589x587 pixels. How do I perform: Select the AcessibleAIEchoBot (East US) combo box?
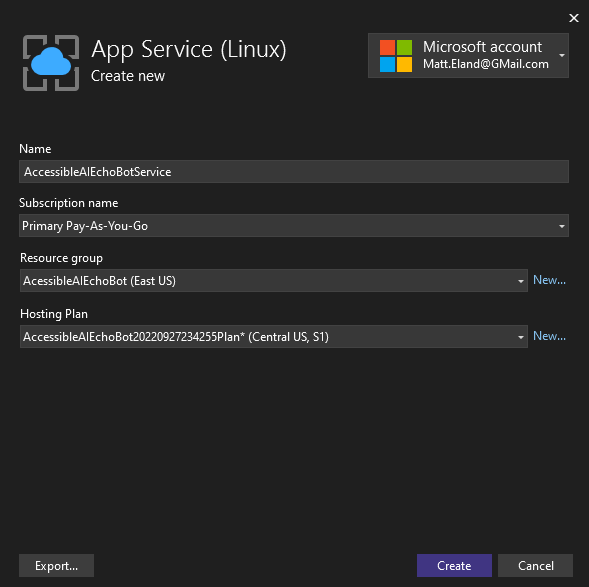pyautogui.click(x=273, y=281)
